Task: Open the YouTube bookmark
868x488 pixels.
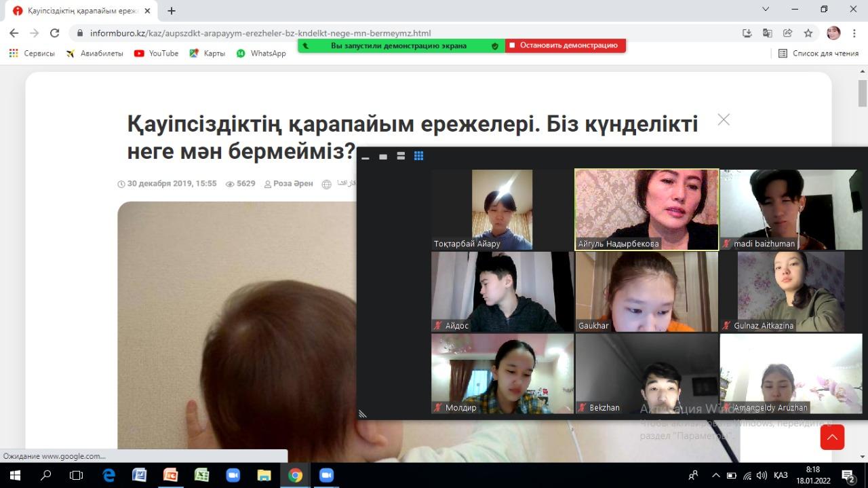Action: [157, 53]
